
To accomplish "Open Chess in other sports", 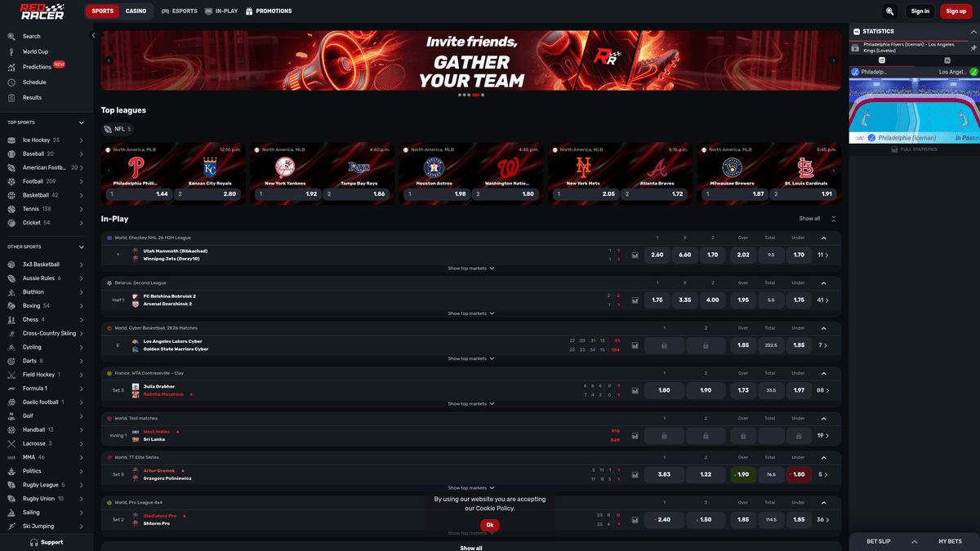I will (46, 319).
